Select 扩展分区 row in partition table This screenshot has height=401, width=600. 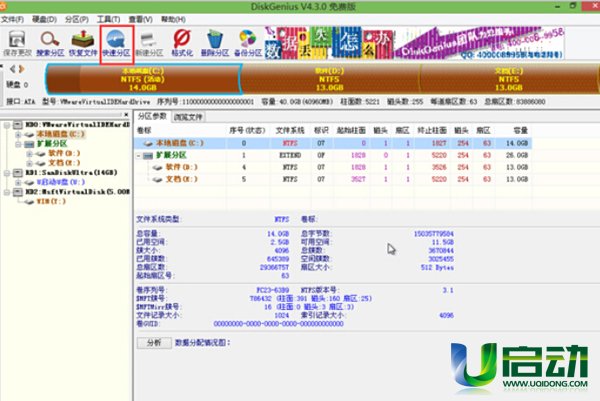pos(333,155)
